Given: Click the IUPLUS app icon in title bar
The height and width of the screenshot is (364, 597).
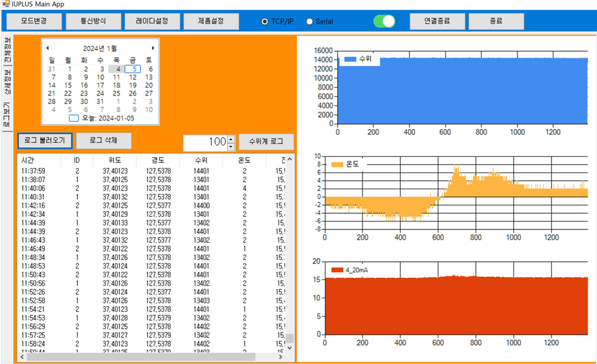Looking at the screenshot, I should click(x=6, y=4).
